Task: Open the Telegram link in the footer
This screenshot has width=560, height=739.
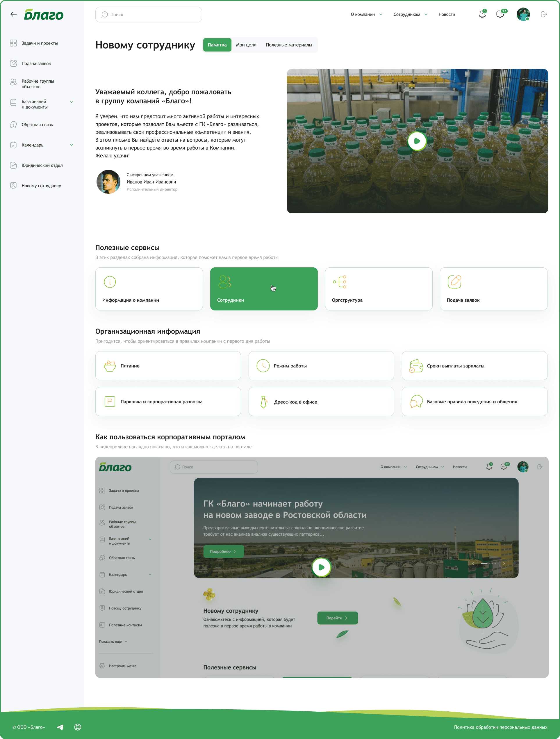Action: tap(60, 727)
